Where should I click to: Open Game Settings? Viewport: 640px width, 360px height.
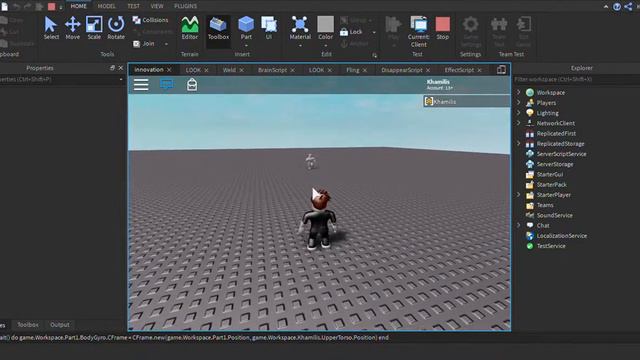tap(471, 32)
